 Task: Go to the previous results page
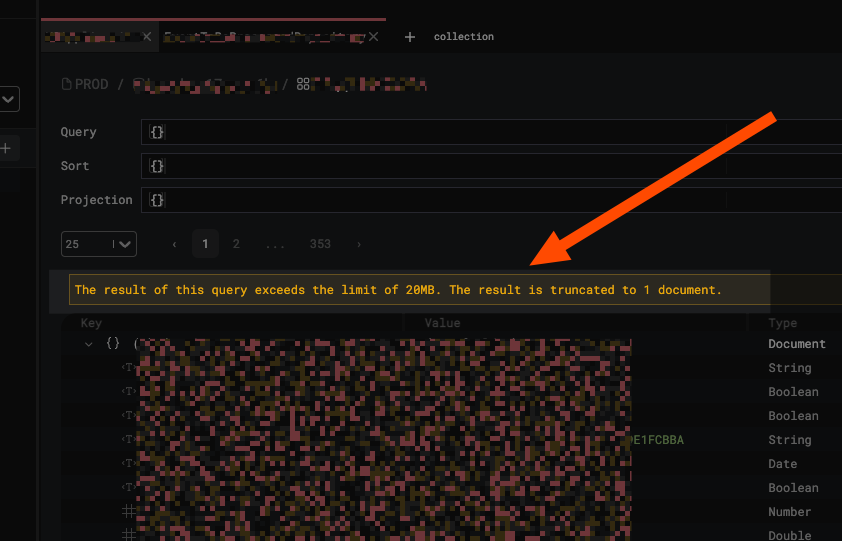(174, 244)
